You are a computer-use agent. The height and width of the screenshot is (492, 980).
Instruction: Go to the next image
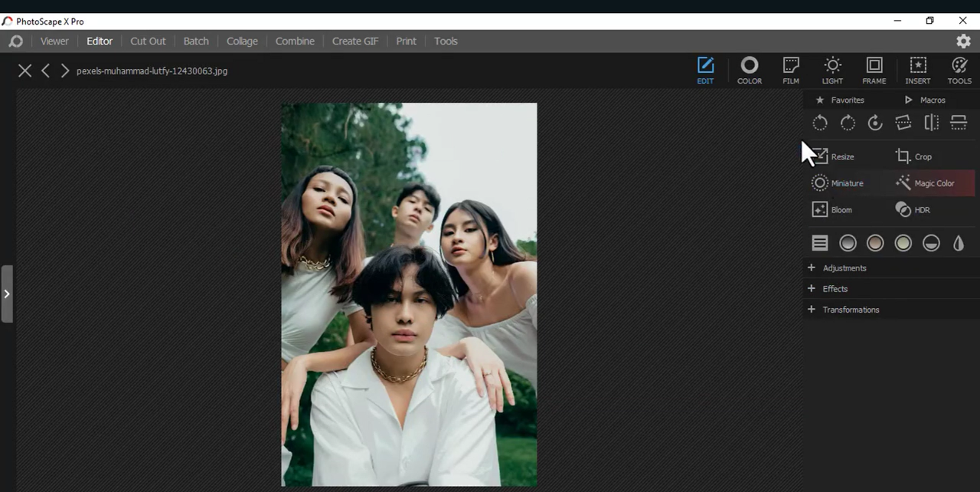coord(65,71)
